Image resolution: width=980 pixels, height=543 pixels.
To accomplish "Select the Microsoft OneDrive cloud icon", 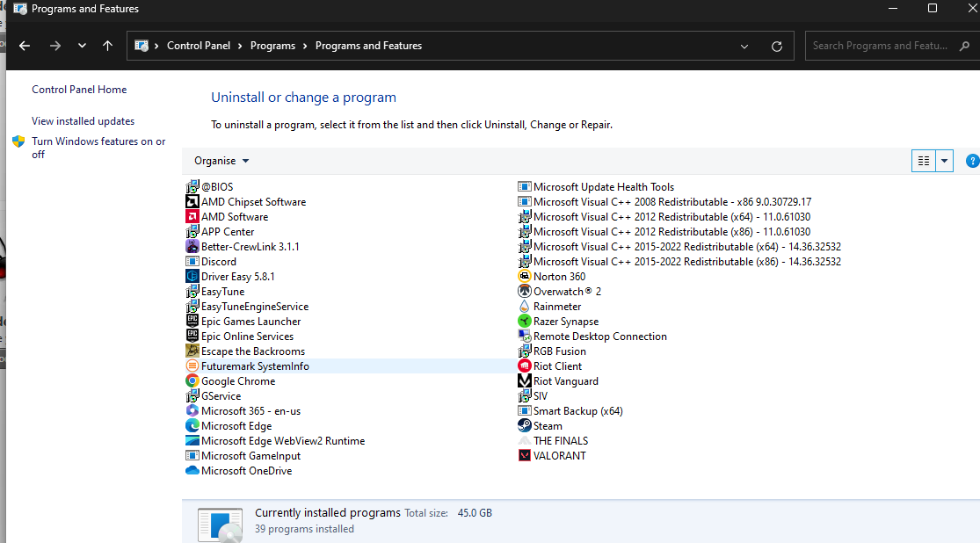I will click(192, 471).
